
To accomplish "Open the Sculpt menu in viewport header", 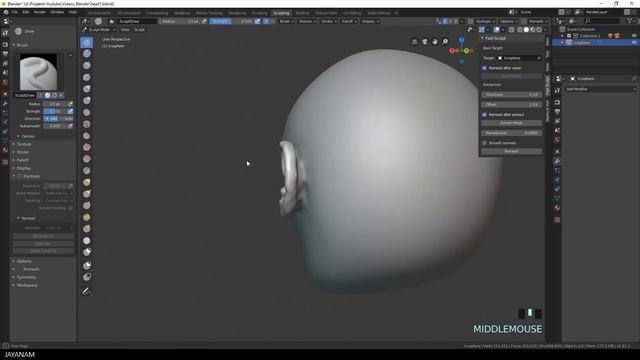I will click(x=139, y=30).
